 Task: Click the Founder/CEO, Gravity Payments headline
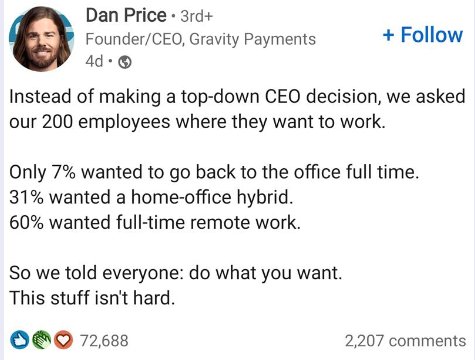pos(201,39)
